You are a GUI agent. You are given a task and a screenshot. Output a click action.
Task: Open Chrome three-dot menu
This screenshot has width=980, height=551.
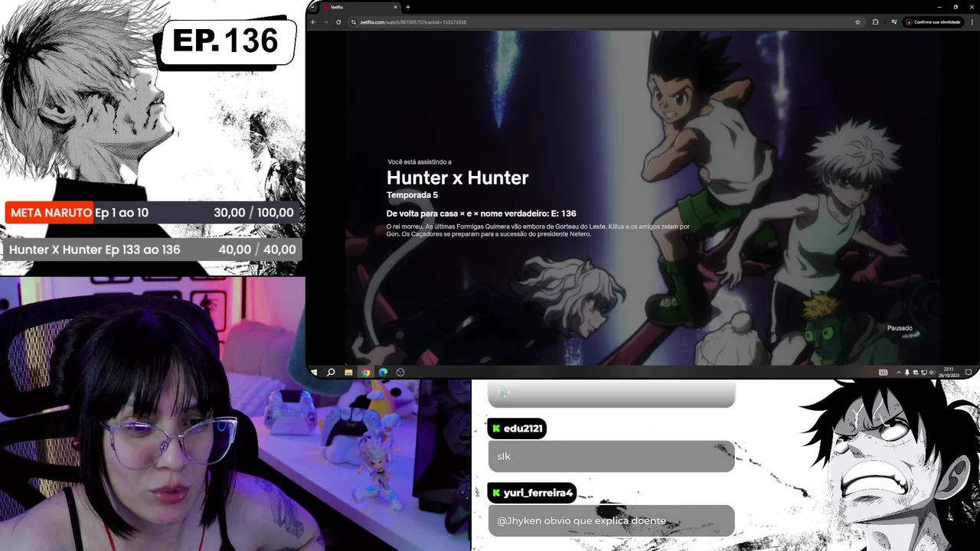(971, 22)
